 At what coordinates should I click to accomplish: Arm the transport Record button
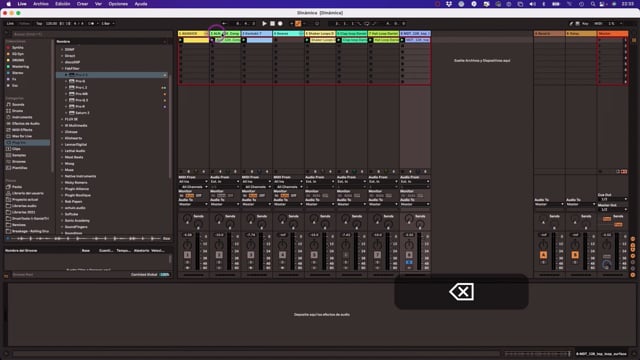pyautogui.click(x=280, y=24)
